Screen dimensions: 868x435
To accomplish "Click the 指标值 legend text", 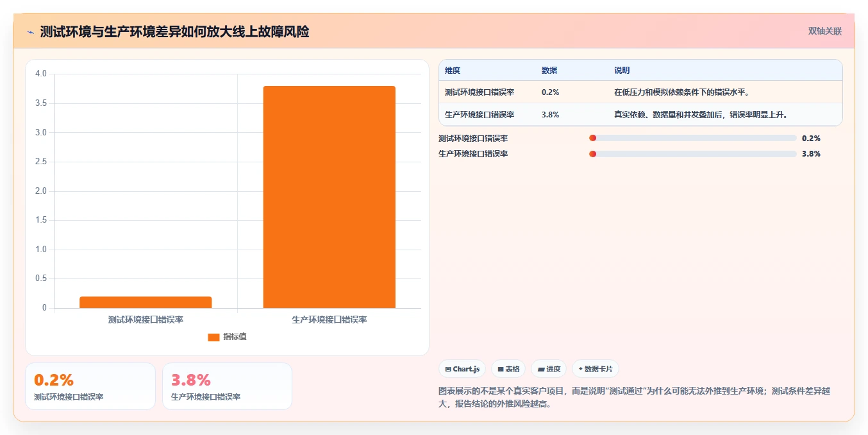I will (x=235, y=337).
